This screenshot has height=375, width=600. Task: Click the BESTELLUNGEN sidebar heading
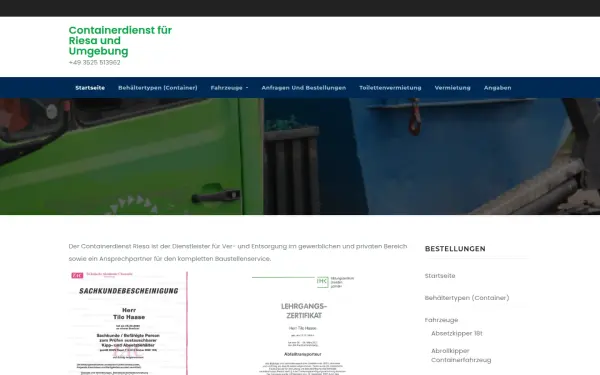455,249
